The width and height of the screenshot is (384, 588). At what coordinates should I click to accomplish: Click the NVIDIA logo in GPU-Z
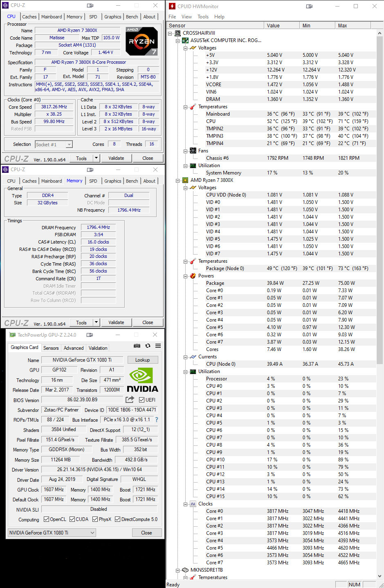point(142,380)
